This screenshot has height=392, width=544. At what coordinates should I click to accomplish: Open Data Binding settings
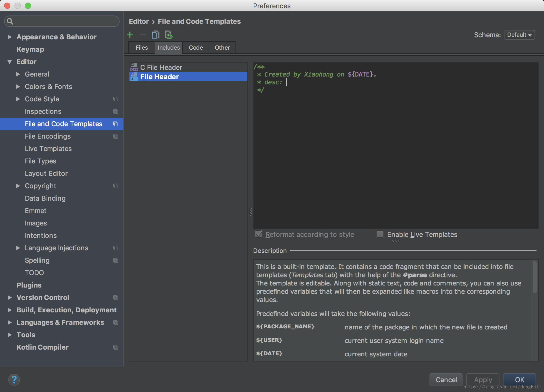pos(45,198)
